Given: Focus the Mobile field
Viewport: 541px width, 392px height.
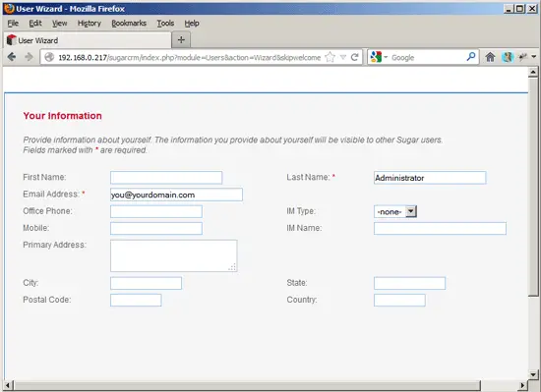Looking at the screenshot, I should click(156, 228).
